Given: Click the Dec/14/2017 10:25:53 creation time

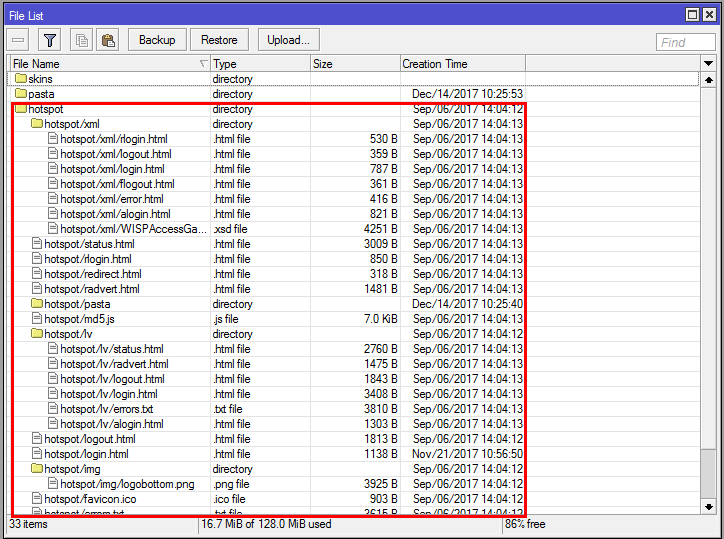Looking at the screenshot, I should click(x=467, y=94).
